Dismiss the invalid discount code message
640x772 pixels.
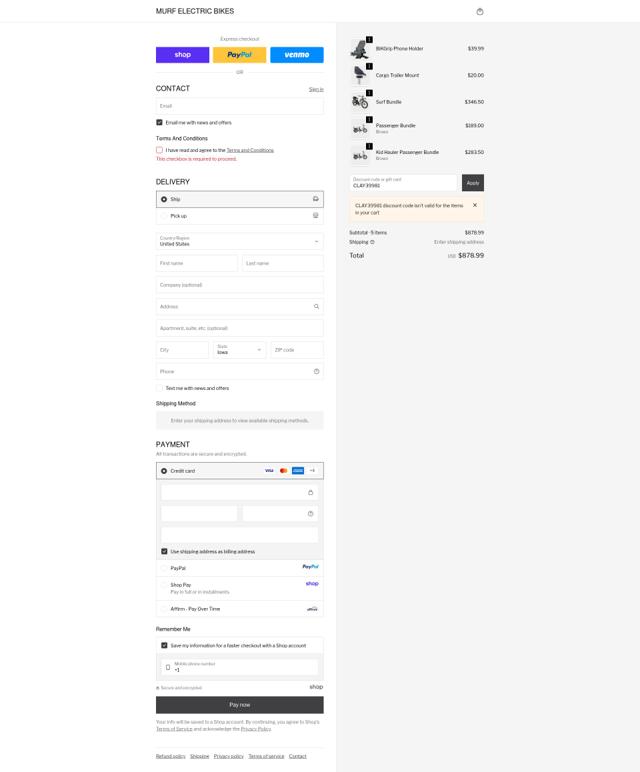coord(475,205)
